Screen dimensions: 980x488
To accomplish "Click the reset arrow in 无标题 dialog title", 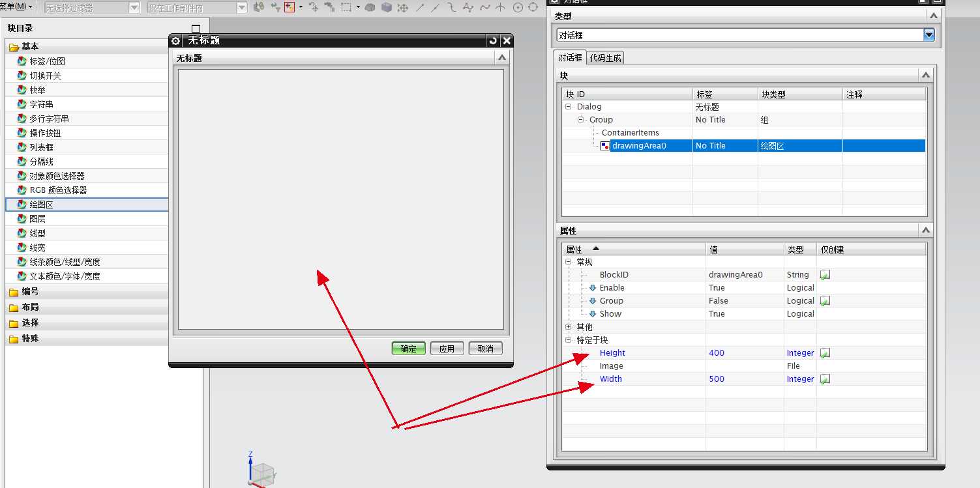I will click(x=493, y=40).
